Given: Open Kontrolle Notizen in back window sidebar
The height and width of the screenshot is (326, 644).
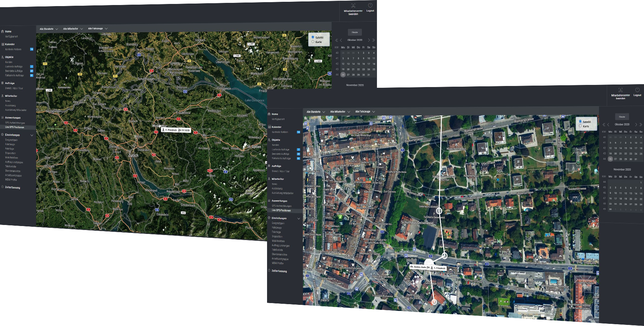Looking at the screenshot, I should [13, 49].
